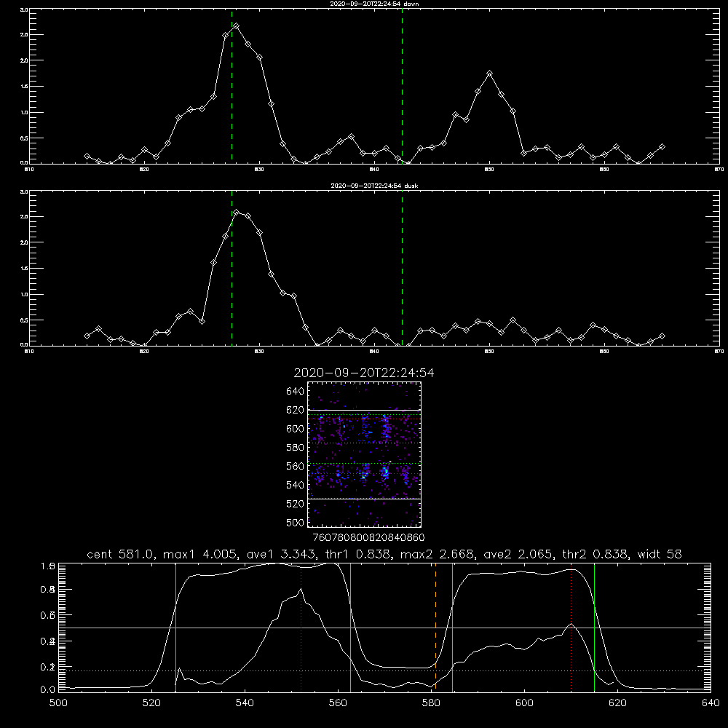Click the dawn plot x-axis label 810
Image resolution: width=728 pixels, height=728 pixels.
coord(29,170)
